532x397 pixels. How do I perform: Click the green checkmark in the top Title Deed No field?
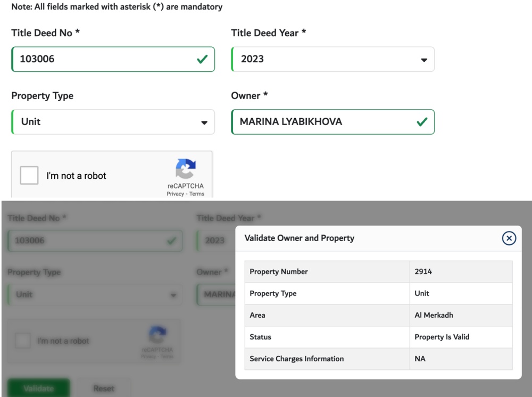coord(202,59)
